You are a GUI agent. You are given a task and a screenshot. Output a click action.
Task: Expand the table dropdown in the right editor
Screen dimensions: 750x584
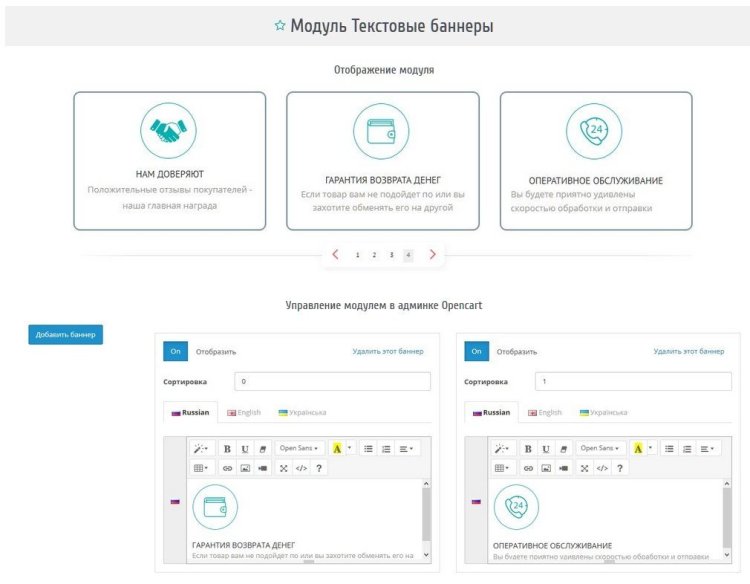(x=502, y=468)
